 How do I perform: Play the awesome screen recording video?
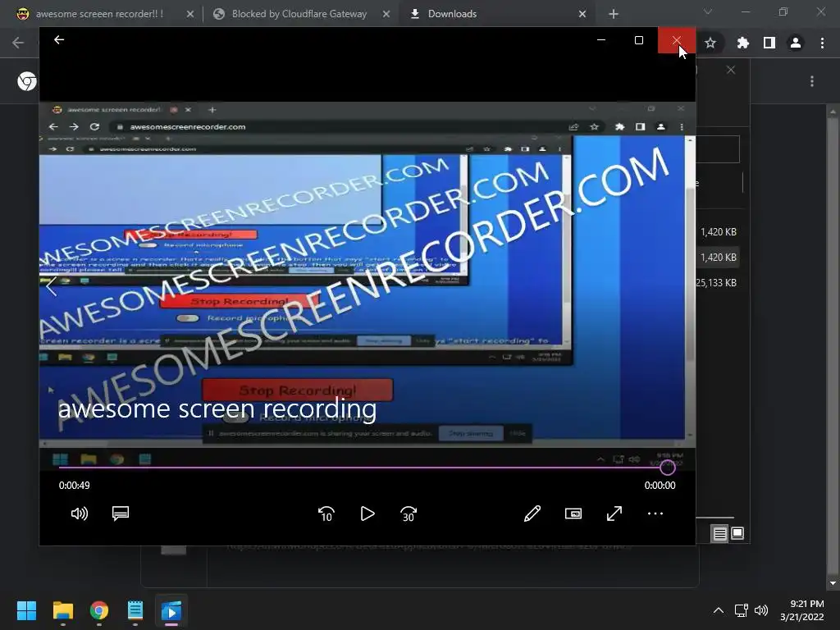(367, 514)
